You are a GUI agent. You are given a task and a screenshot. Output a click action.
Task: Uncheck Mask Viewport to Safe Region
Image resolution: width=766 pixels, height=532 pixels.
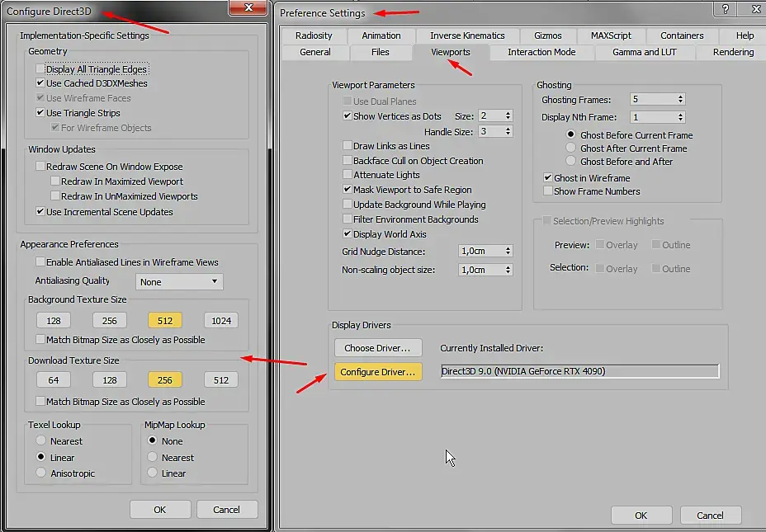click(x=347, y=190)
